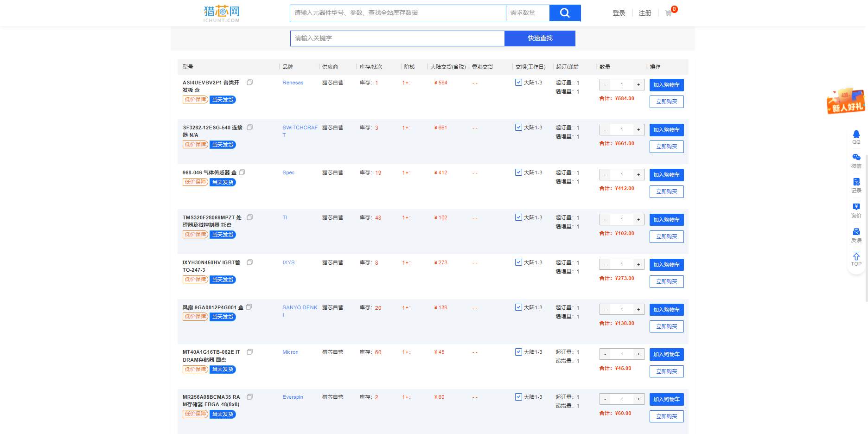Screen dimensions: 868x434
Task: Copy model TMS320F28069MPZT with its copy icon
Action: (249, 217)
